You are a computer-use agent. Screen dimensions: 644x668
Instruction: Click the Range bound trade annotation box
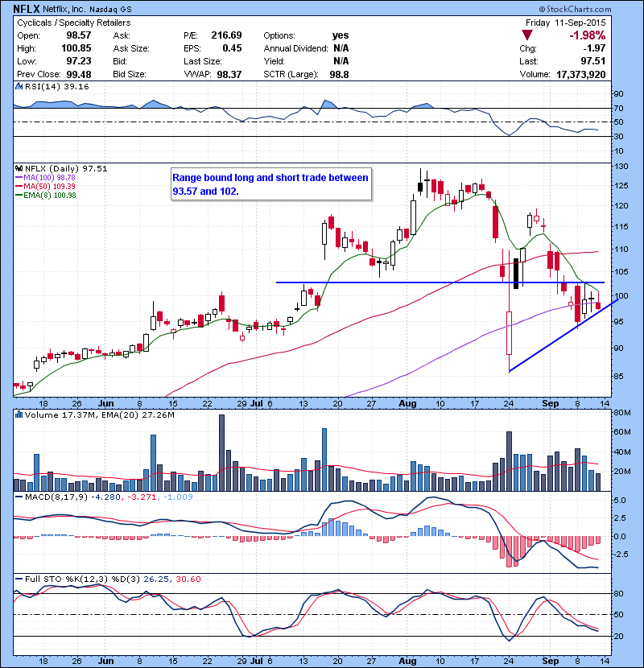pyautogui.click(x=271, y=184)
